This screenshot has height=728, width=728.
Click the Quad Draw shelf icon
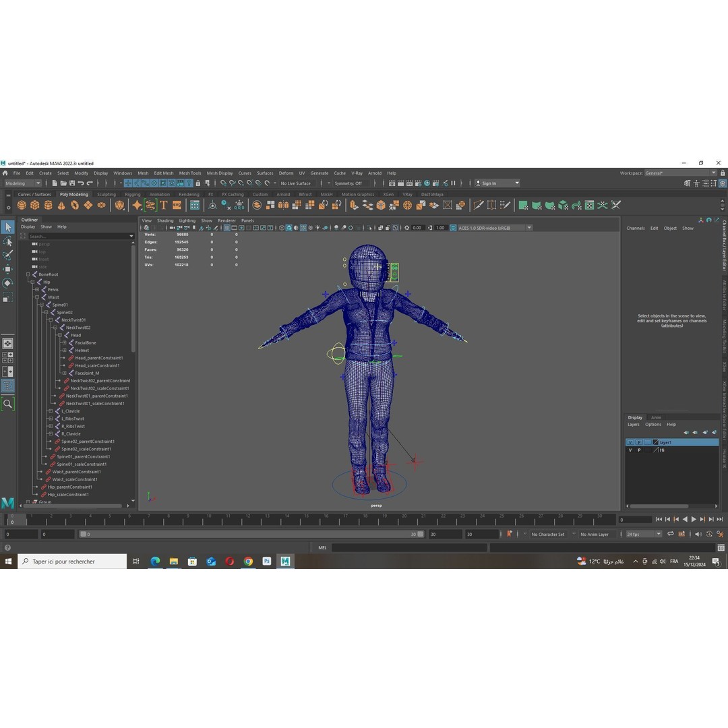505,205
